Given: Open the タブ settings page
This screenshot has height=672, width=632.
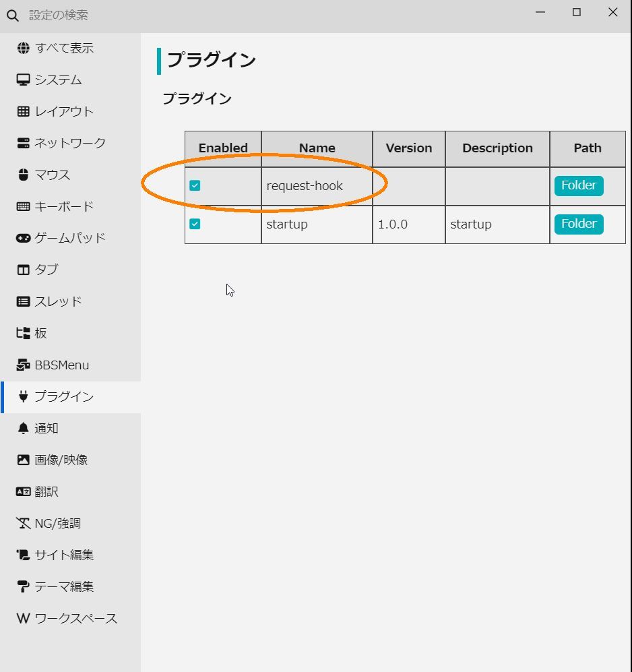Looking at the screenshot, I should click(71, 270).
